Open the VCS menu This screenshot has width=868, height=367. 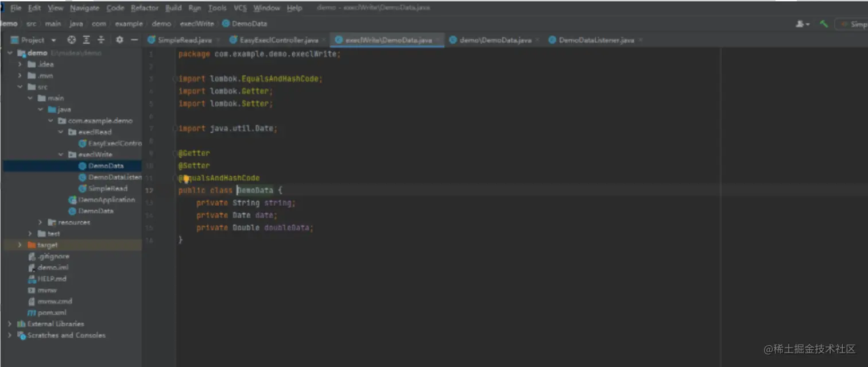(240, 8)
